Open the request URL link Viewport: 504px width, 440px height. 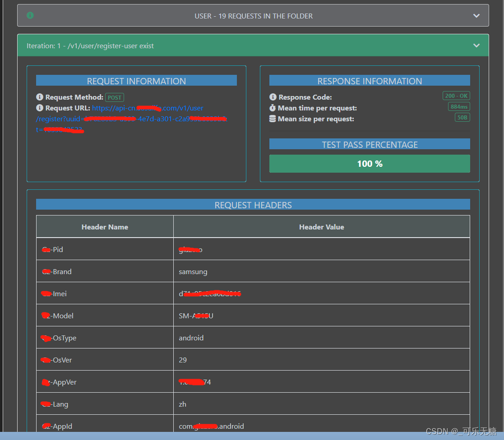pos(131,119)
